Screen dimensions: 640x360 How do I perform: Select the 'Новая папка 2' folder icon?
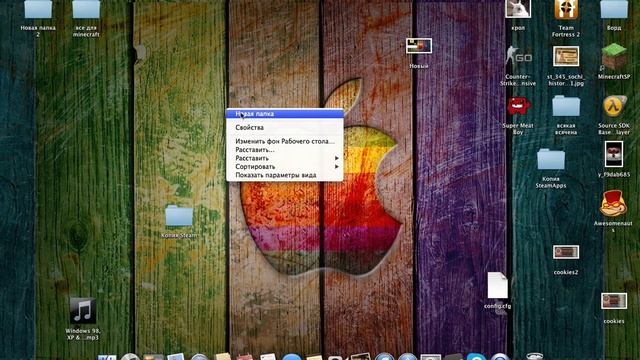tap(38, 9)
